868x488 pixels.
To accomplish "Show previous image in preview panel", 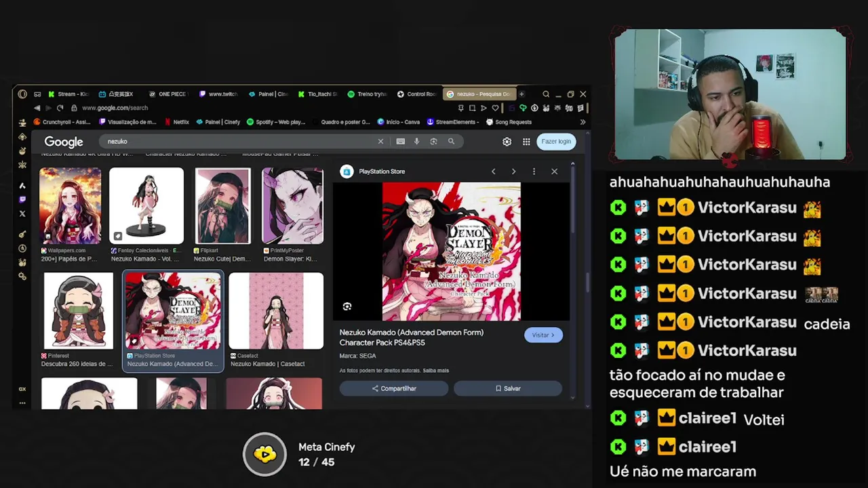I will pos(493,171).
